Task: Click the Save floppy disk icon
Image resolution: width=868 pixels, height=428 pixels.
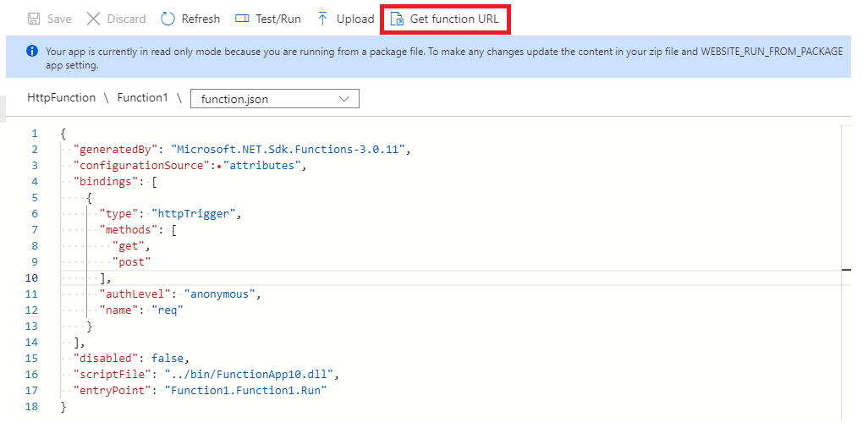Action: point(34,19)
